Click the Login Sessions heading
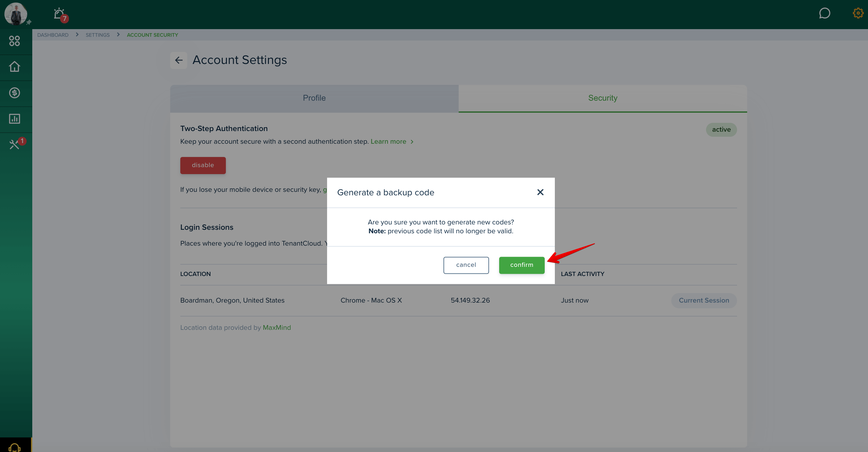This screenshot has height=452, width=868. pos(207,228)
